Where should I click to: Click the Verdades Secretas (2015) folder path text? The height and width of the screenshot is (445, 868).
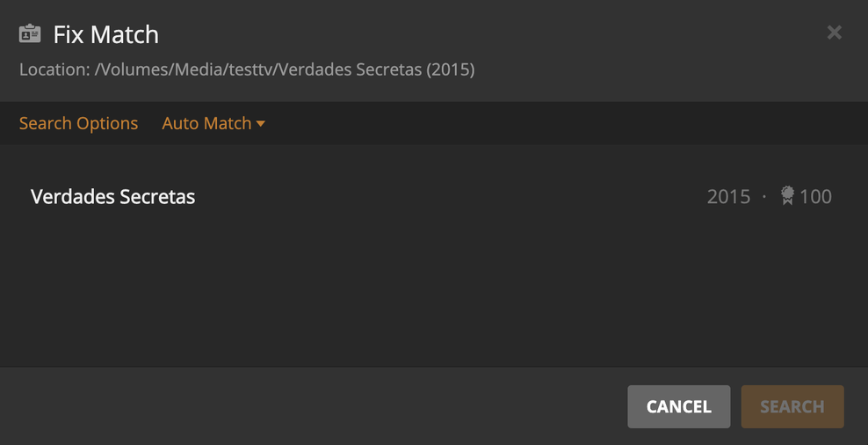(375, 69)
